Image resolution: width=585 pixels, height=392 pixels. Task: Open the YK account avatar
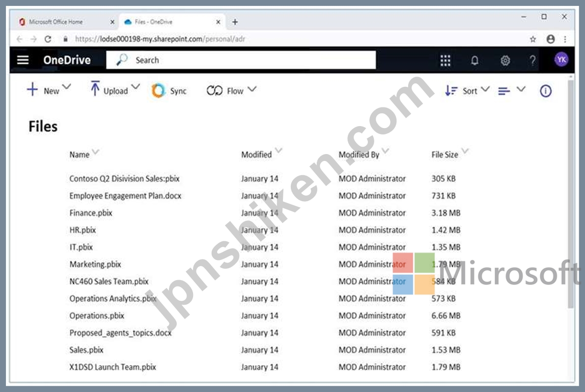(561, 60)
